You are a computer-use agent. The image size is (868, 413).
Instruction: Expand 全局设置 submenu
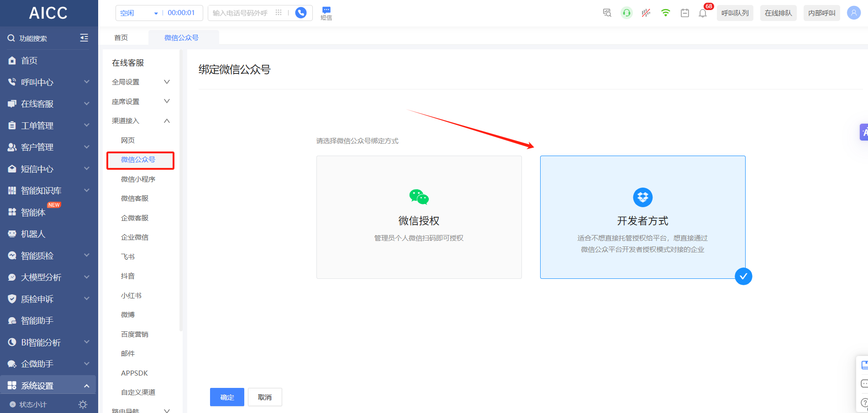pyautogui.click(x=141, y=82)
